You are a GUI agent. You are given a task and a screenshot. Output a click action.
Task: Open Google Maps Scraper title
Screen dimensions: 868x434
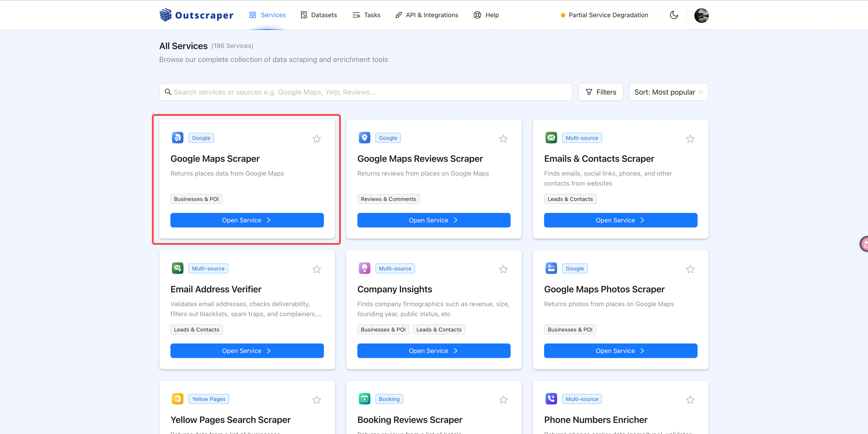click(x=215, y=158)
